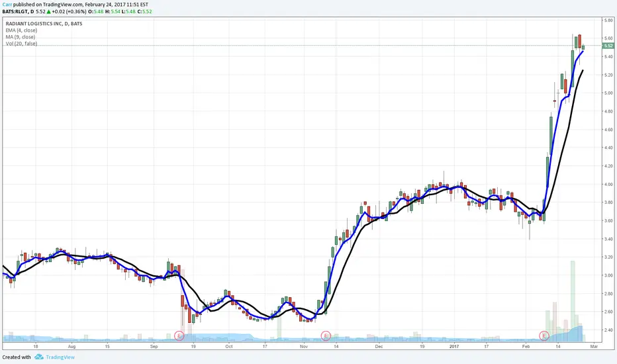
Task: Click the 'BATS:RLGT, D' symbol header text
Action: click(x=18, y=12)
